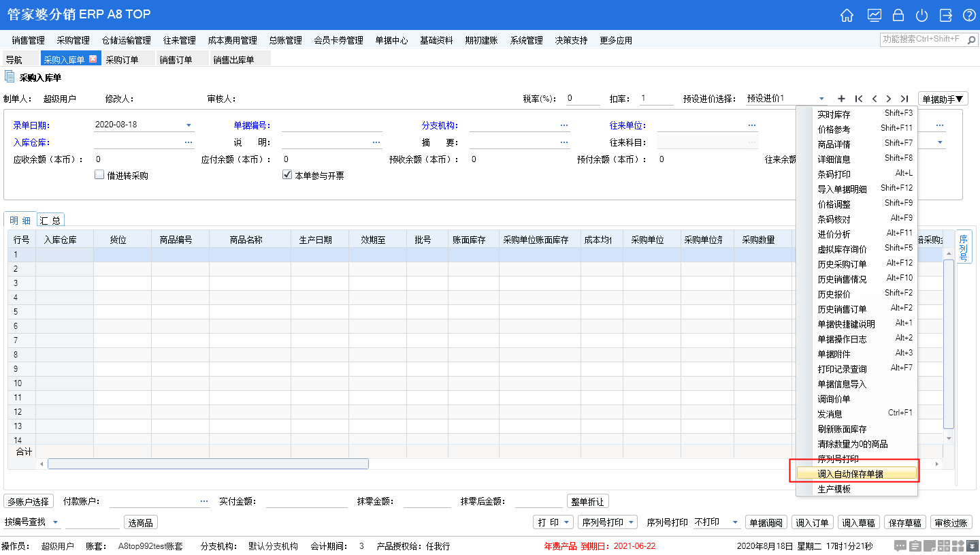
Task: Click 审核过账 button
Action: point(951,522)
